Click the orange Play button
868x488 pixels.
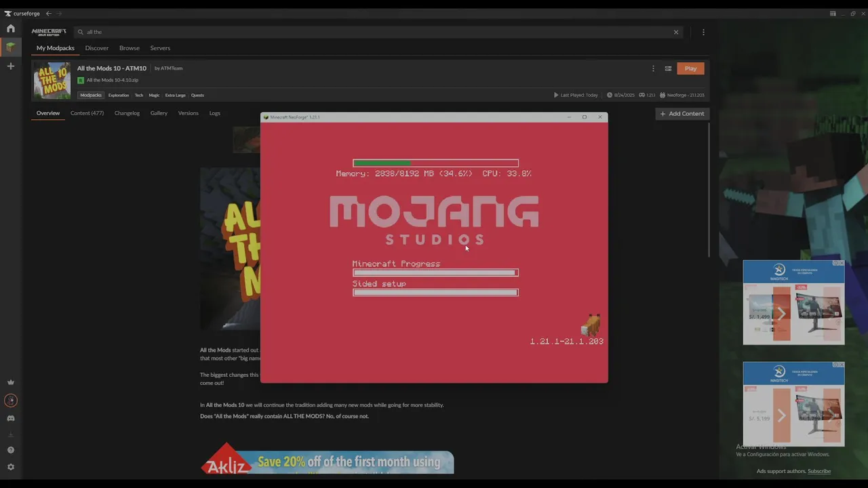(x=690, y=68)
